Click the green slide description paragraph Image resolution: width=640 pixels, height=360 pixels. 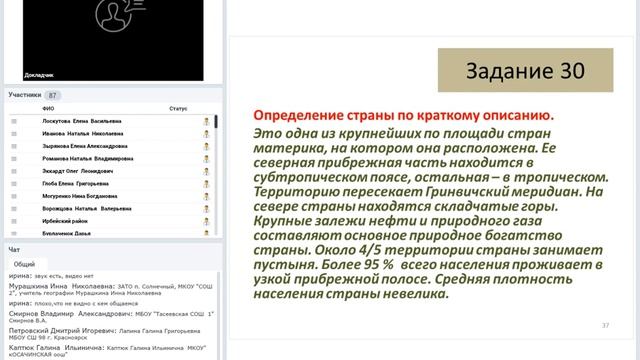[x=431, y=213]
